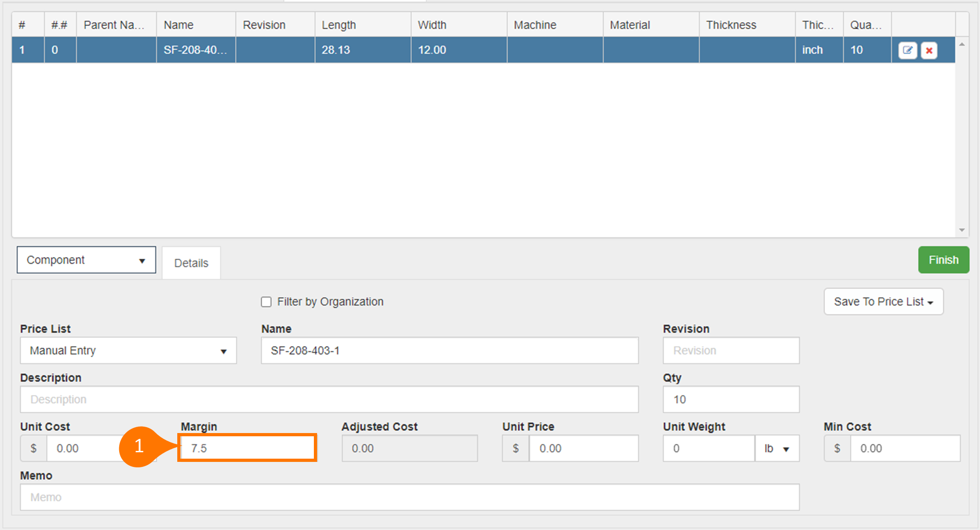This screenshot has width=980, height=530.
Task: Click the Qty field showing 10
Action: 731,400
